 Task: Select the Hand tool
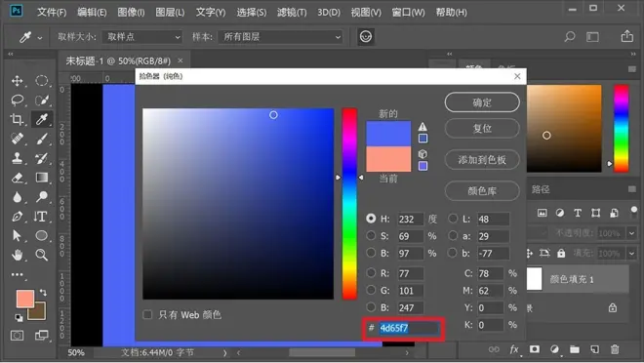(18, 255)
